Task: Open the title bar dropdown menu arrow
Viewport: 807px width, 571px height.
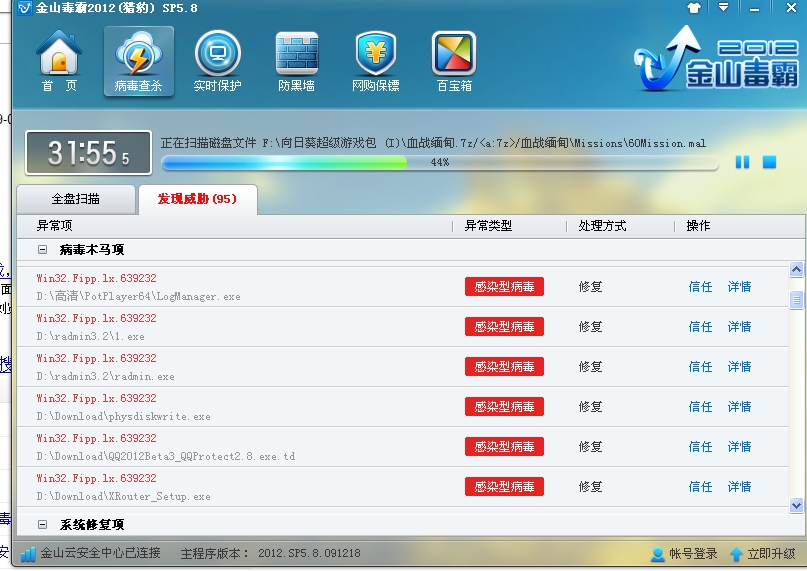Action: (724, 8)
